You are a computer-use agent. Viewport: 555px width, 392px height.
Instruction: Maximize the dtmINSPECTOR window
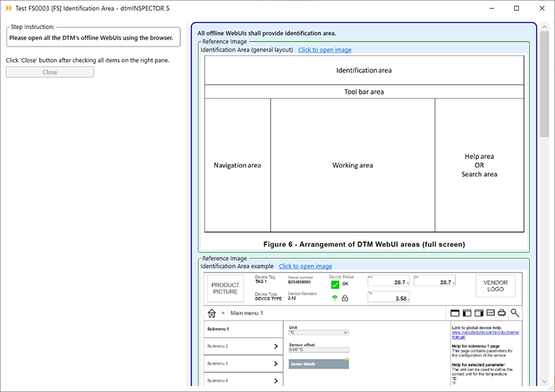coord(516,8)
